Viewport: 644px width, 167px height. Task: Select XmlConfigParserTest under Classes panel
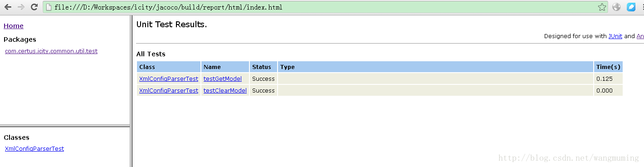click(34, 148)
